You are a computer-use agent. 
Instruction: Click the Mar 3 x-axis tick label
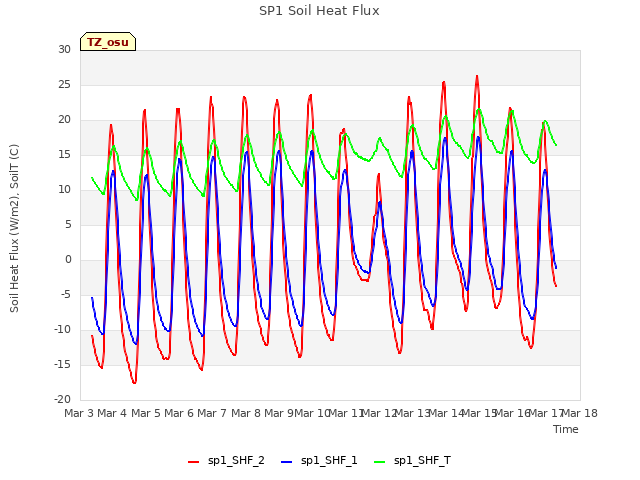point(79,413)
